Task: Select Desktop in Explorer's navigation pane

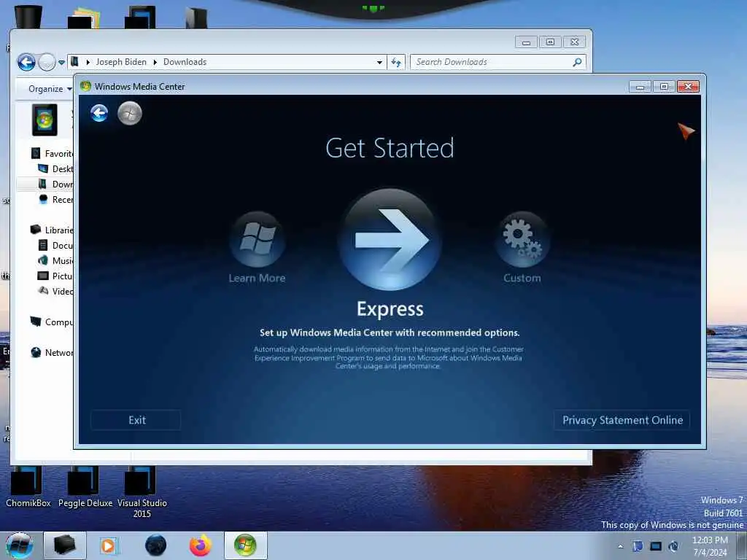Action: pyautogui.click(x=55, y=168)
